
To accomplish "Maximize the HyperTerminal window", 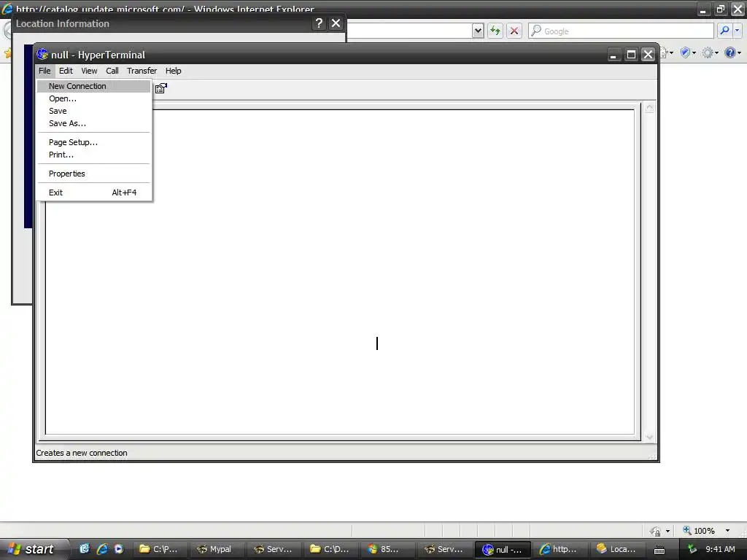I will click(631, 55).
